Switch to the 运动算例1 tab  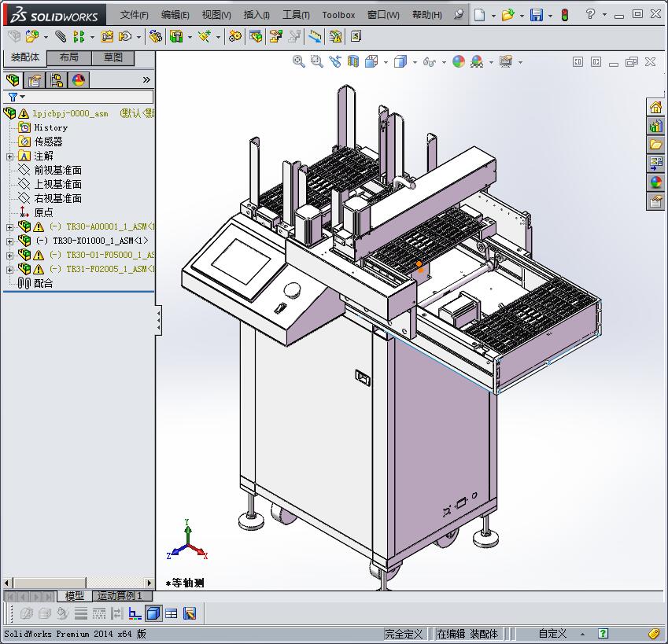[x=122, y=596]
